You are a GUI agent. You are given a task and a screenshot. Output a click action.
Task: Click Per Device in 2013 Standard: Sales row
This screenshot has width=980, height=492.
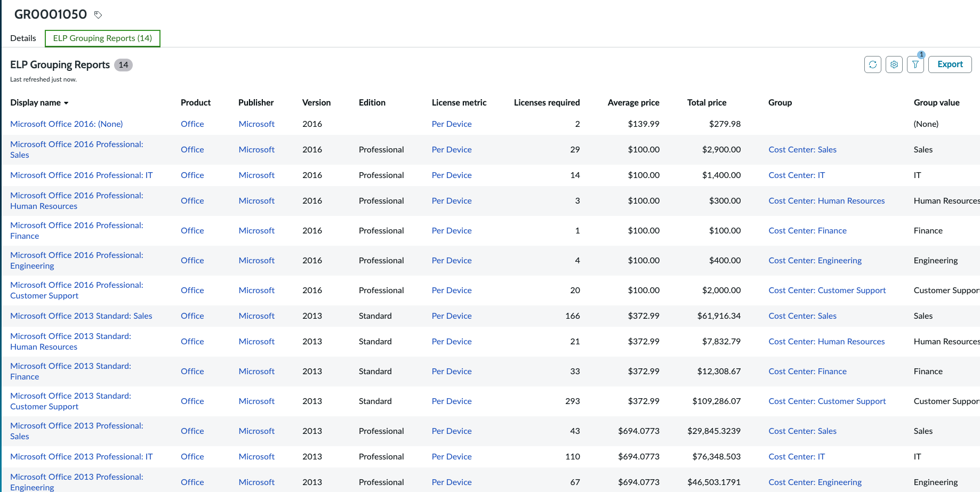tap(452, 316)
